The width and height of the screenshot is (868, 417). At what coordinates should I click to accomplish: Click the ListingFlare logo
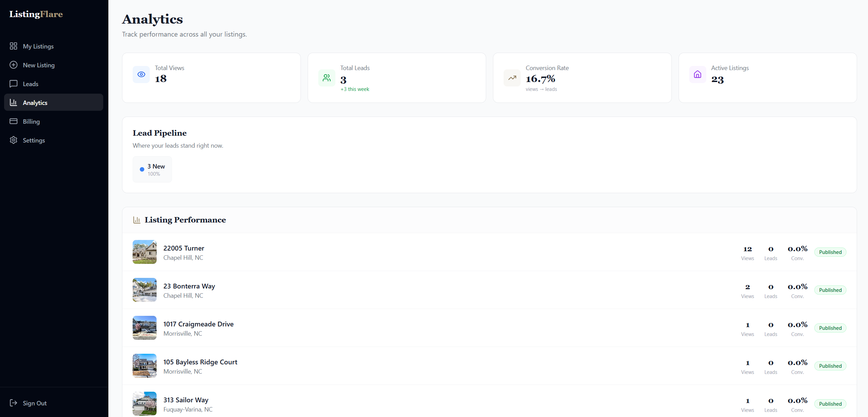pyautogui.click(x=36, y=14)
